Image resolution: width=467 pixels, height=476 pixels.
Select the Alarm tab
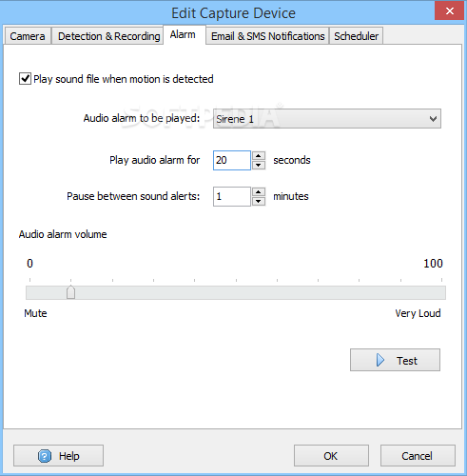pos(185,34)
